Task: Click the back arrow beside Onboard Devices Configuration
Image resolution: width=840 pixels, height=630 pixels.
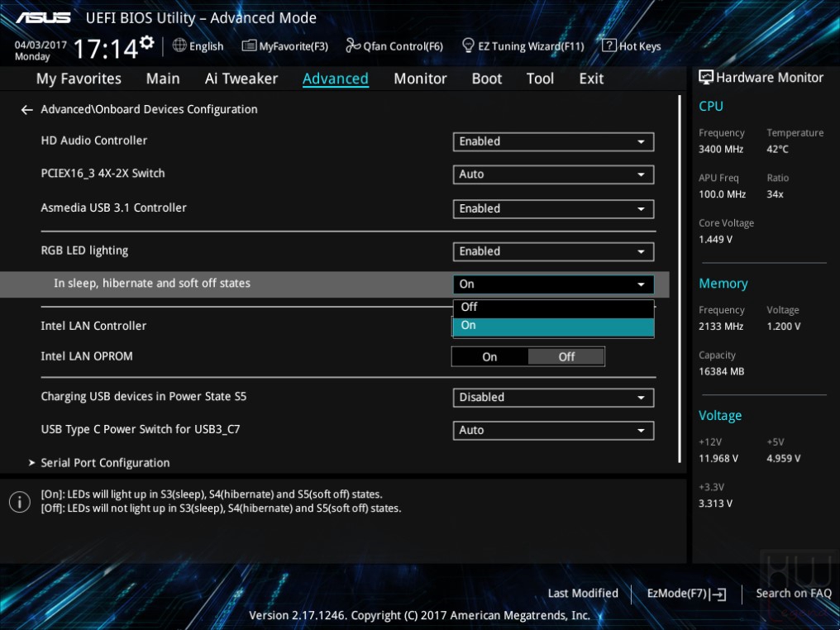Action: (x=26, y=110)
